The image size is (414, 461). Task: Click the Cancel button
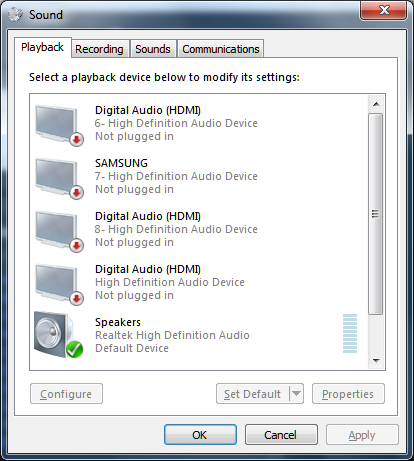click(281, 435)
